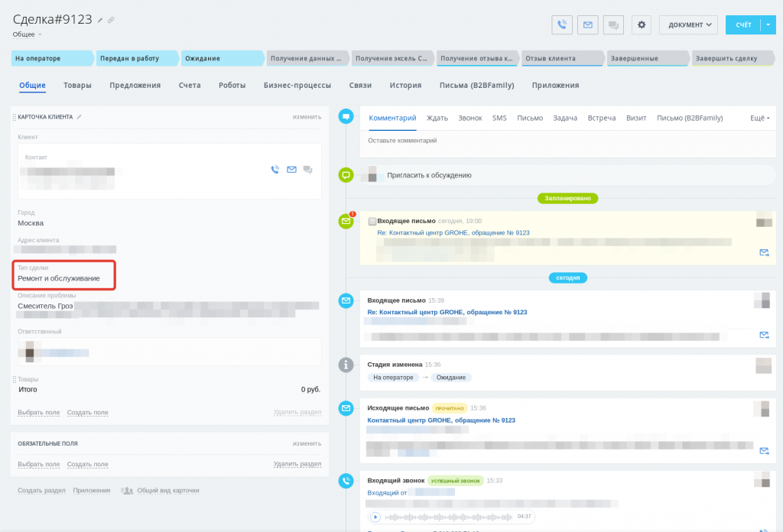Message the contact via chat icon in client card
The image size is (783, 532).
307,170
